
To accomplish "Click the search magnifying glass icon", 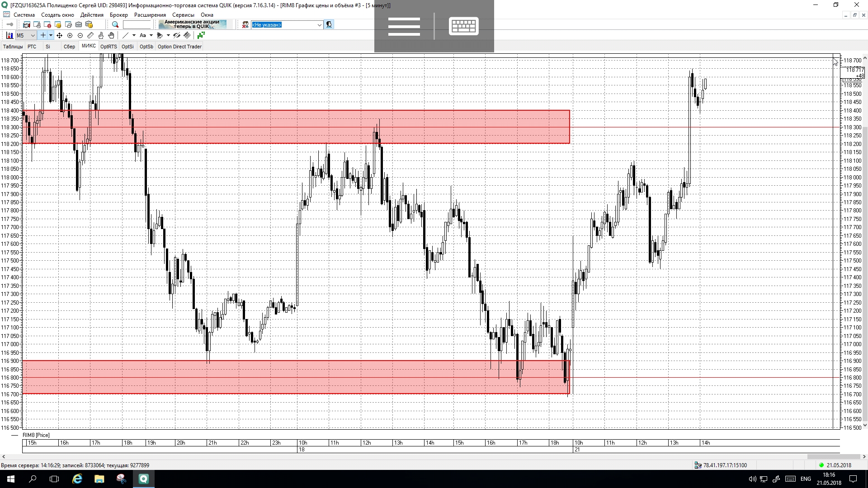I will point(115,25).
